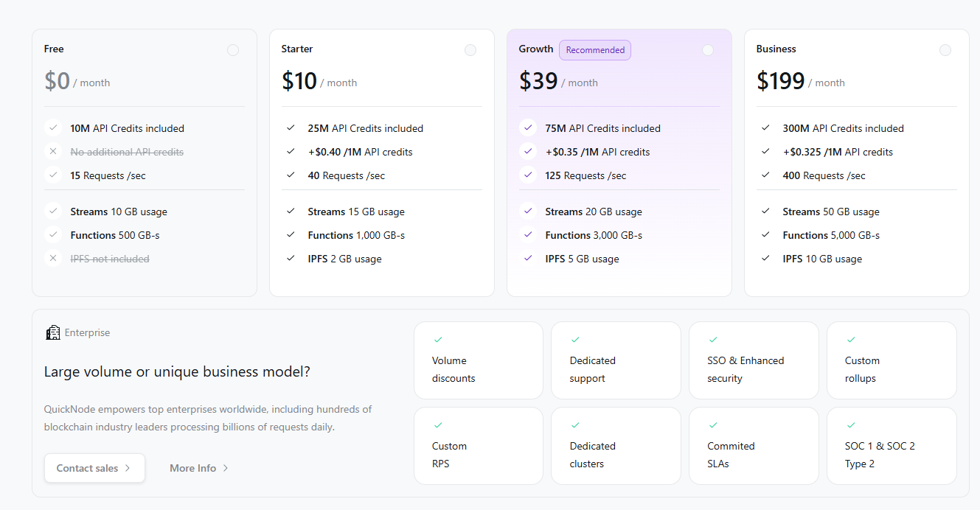Click the checkmark icon above Volume discounts
This screenshot has height=510, width=980.
(438, 340)
